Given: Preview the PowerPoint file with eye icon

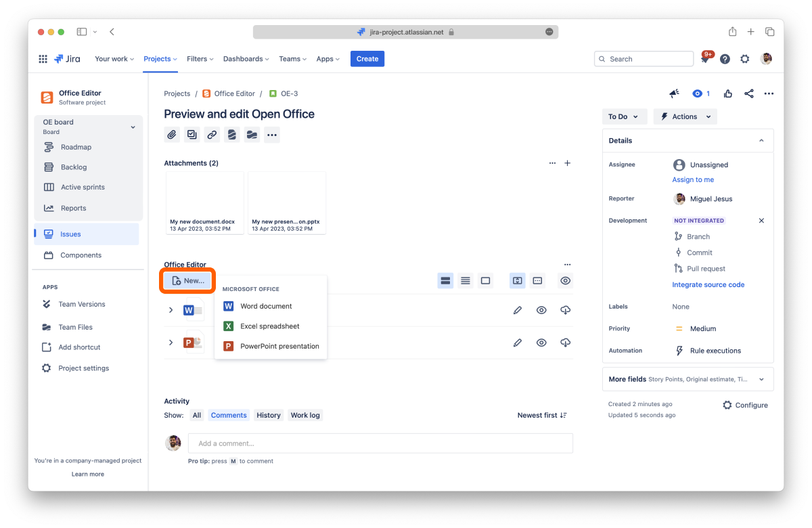Looking at the screenshot, I should click(541, 343).
